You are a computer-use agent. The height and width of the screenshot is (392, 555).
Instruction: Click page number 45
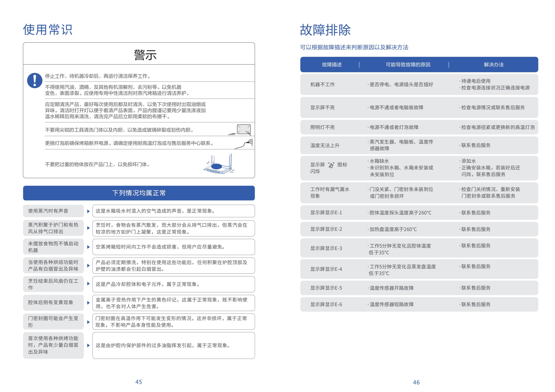138,382
